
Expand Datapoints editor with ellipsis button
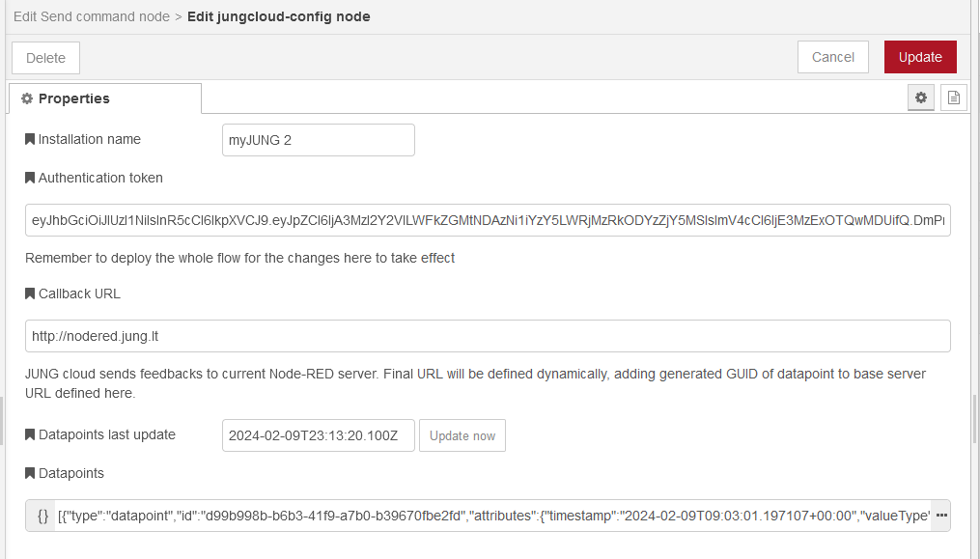(x=940, y=517)
